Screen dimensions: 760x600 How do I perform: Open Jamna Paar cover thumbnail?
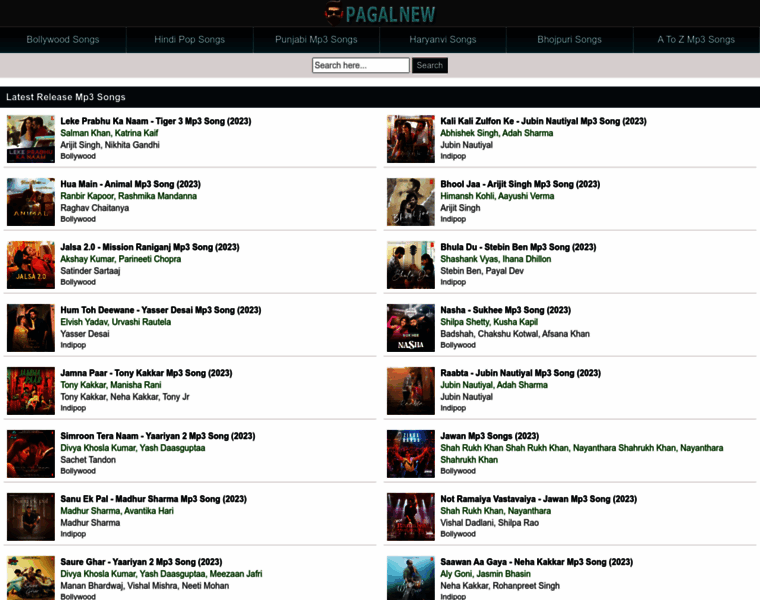coord(31,391)
